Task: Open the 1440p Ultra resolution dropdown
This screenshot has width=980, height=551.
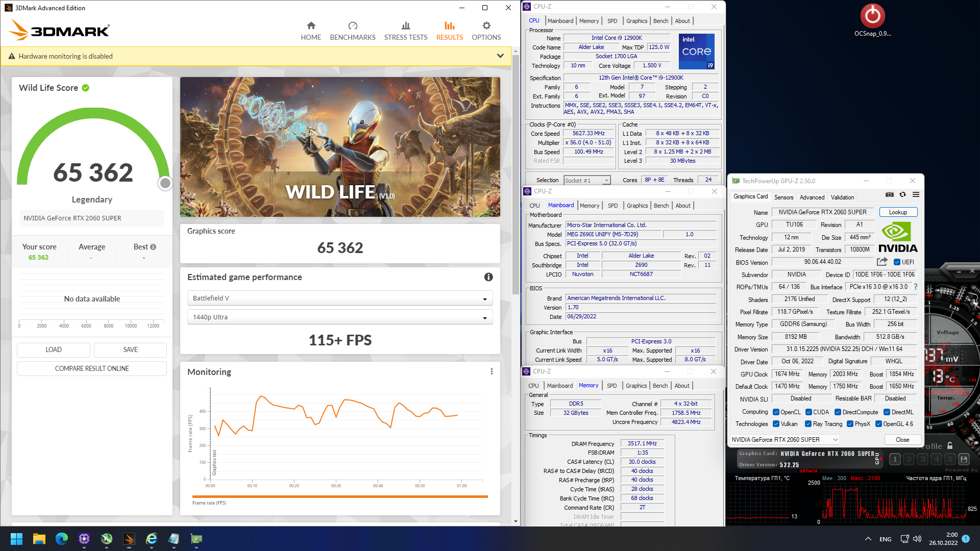Action: click(340, 317)
